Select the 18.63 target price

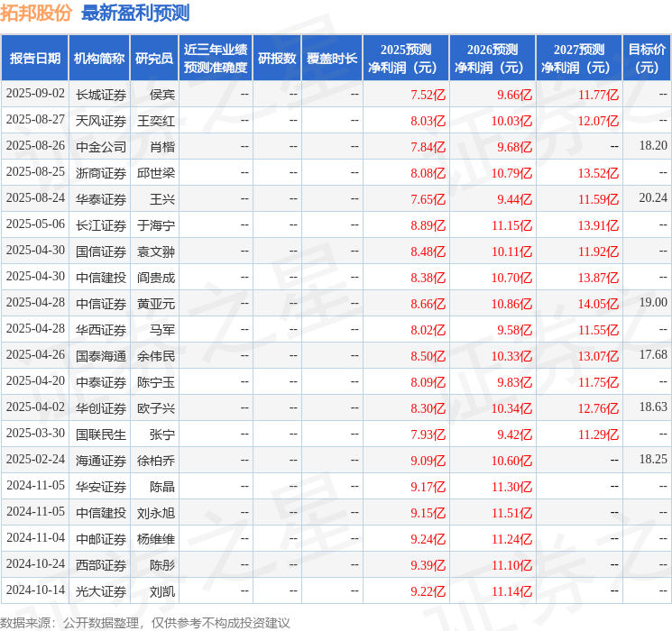click(x=653, y=407)
